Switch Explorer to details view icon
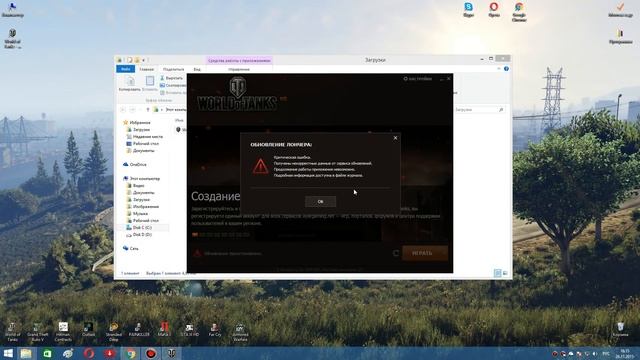This screenshot has height=360, width=640. point(497,273)
